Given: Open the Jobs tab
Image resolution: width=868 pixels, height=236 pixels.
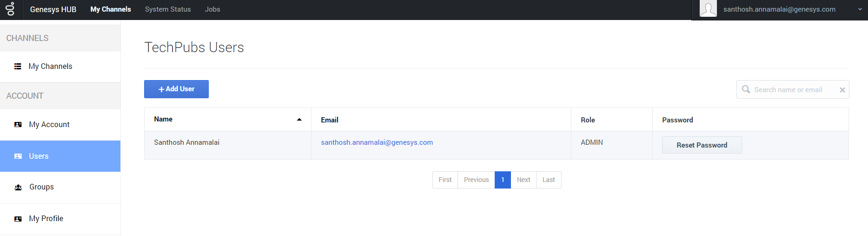Looking at the screenshot, I should 212,9.
